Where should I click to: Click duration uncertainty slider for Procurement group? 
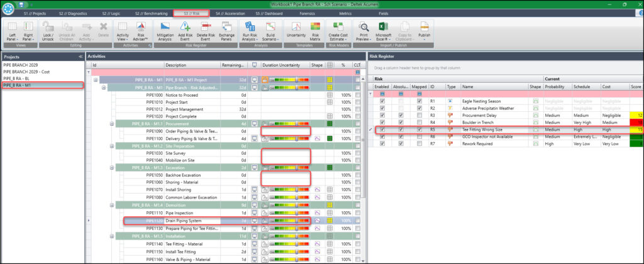289,124
